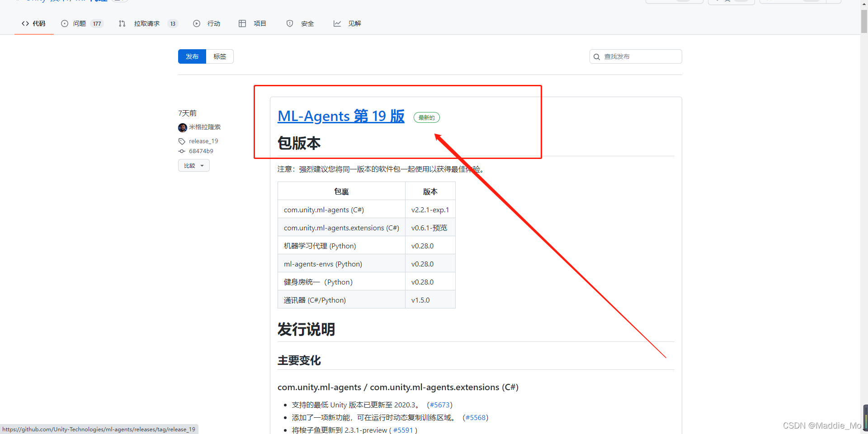Click the Security shield icon
Screen dimensions: 868x434
click(290, 23)
